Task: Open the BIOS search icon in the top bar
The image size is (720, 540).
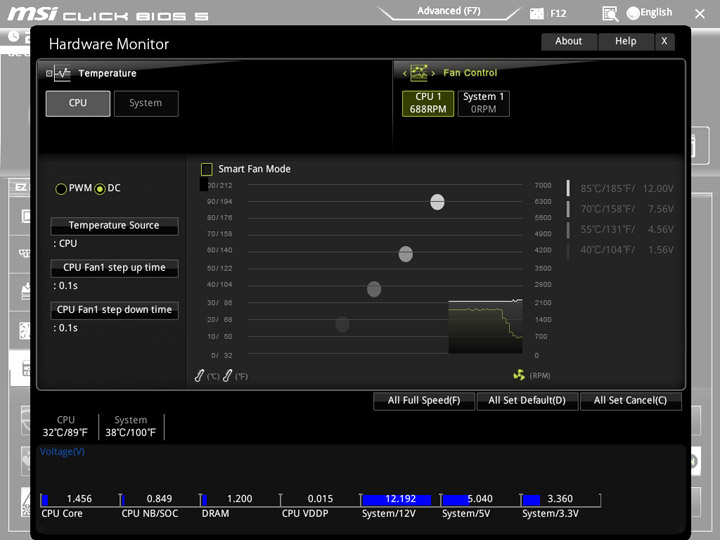Action: click(x=610, y=14)
